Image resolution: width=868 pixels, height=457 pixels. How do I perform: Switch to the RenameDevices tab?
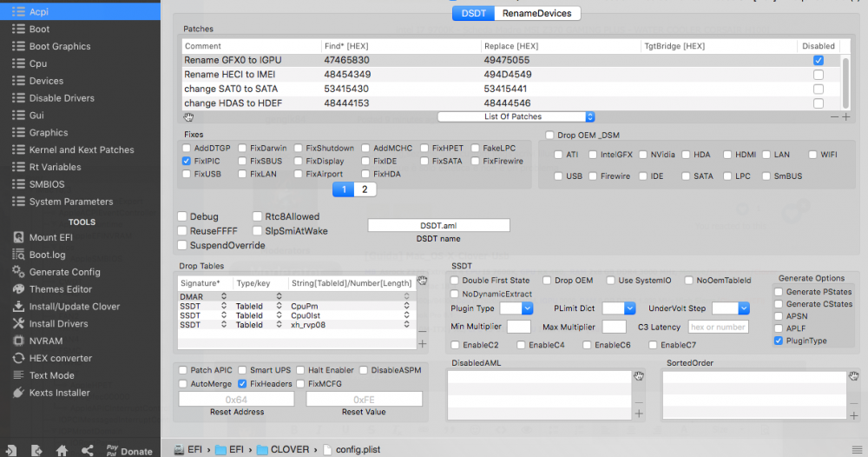tap(537, 13)
